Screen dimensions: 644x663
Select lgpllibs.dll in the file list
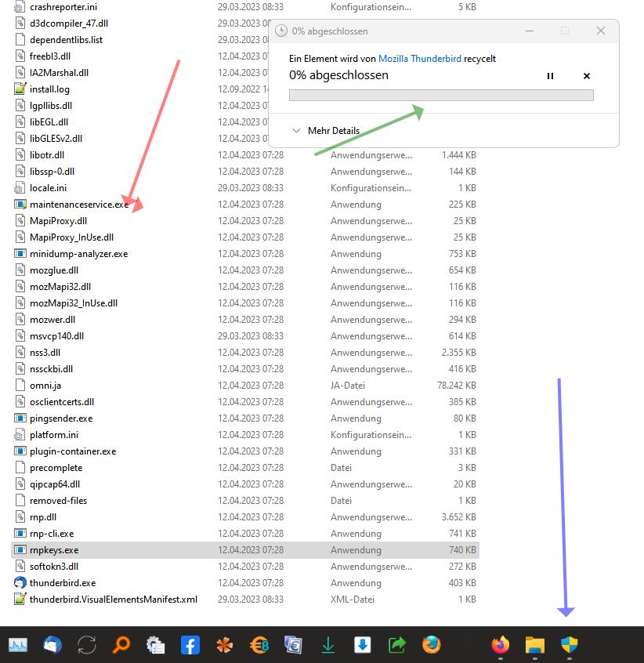coord(51,106)
